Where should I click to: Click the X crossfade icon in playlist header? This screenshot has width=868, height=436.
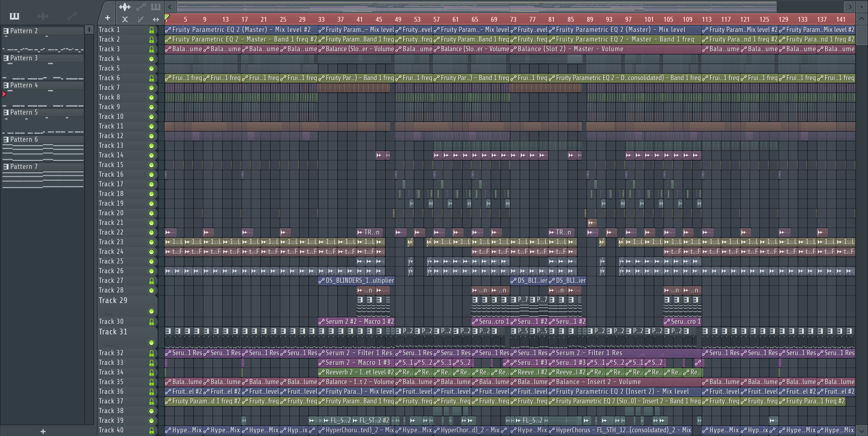(x=125, y=19)
